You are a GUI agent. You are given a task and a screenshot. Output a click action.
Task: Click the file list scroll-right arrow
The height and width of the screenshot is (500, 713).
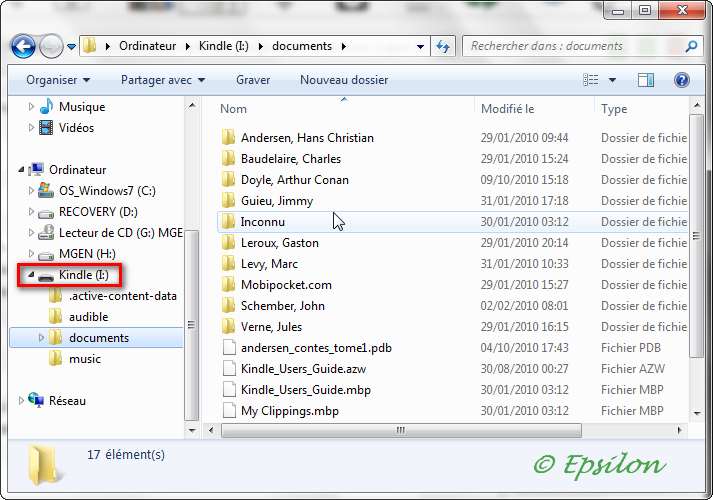[x=680, y=430]
